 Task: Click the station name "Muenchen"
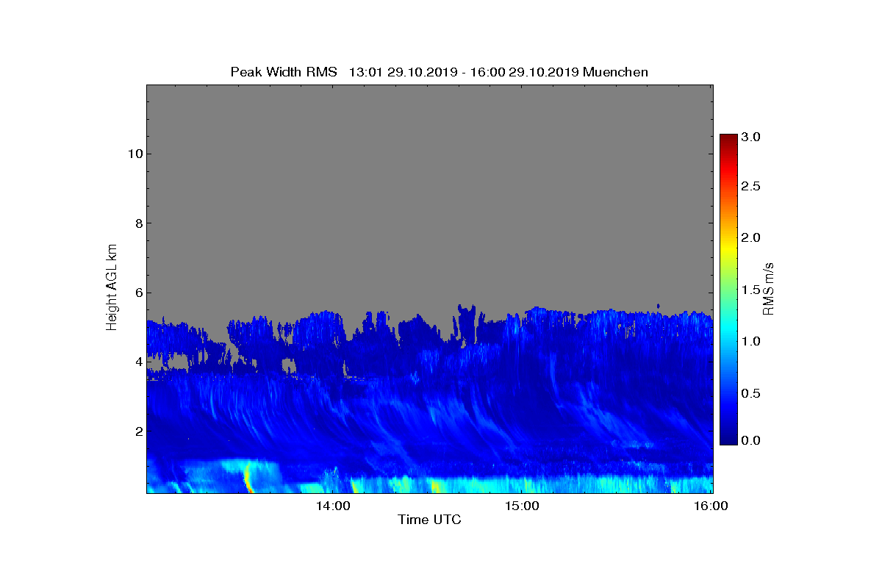[x=615, y=72]
